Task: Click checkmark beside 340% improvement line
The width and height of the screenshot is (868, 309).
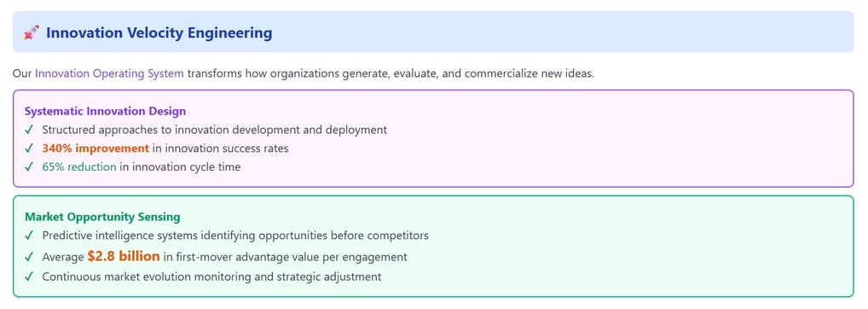Action: click(29, 149)
